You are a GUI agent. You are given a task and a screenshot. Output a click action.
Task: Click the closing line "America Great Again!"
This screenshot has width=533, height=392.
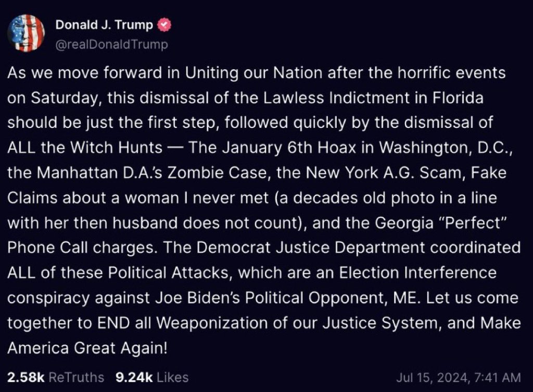click(x=87, y=347)
